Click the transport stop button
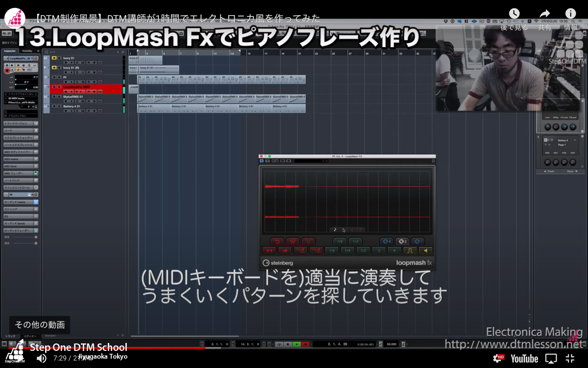The height and width of the screenshot is (368, 588). tap(288, 344)
